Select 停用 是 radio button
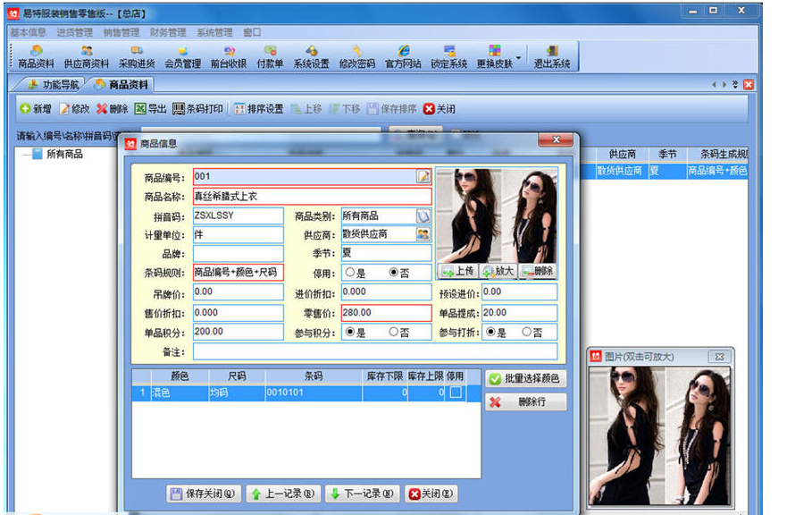The width and height of the screenshot is (812, 515). tap(350, 272)
